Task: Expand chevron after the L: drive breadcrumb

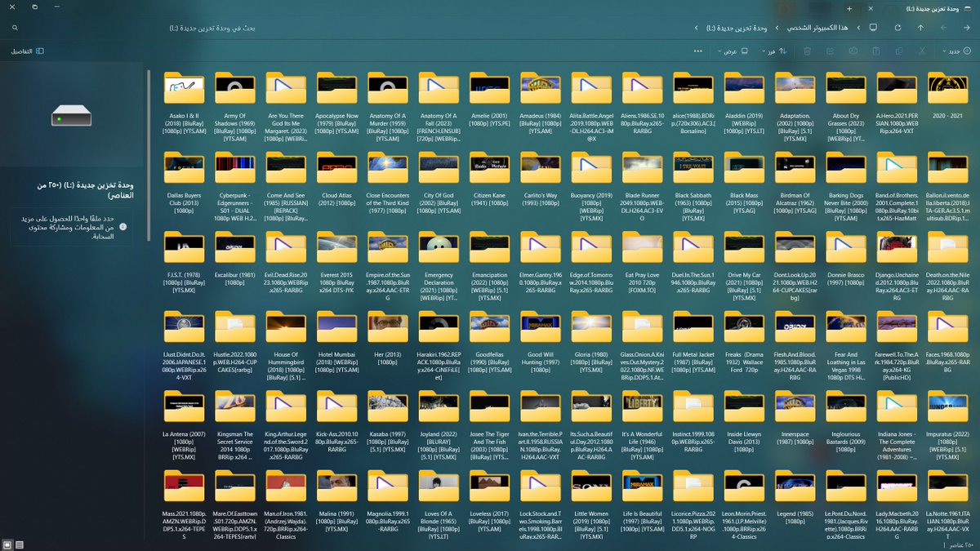Action: pos(696,28)
